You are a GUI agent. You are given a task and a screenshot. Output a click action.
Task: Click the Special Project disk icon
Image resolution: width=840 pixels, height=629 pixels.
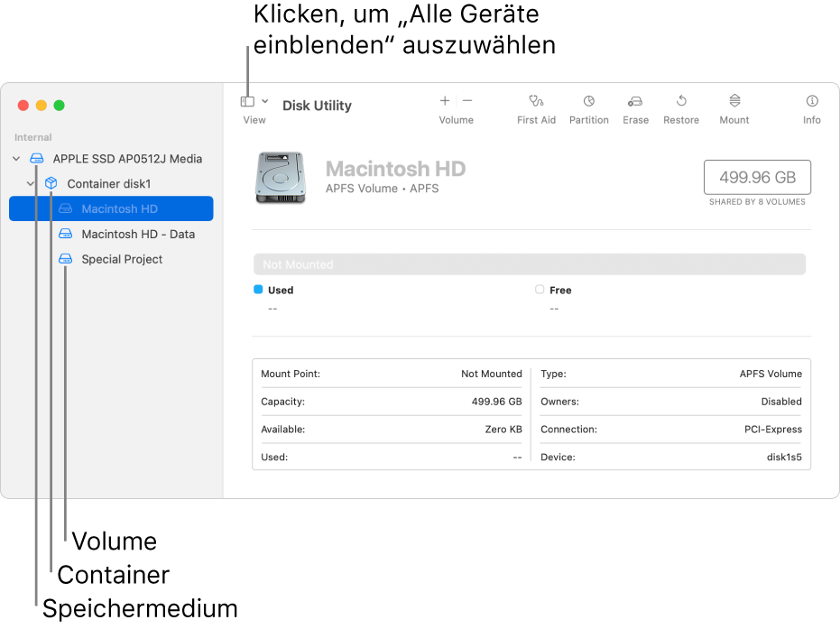coord(65,259)
